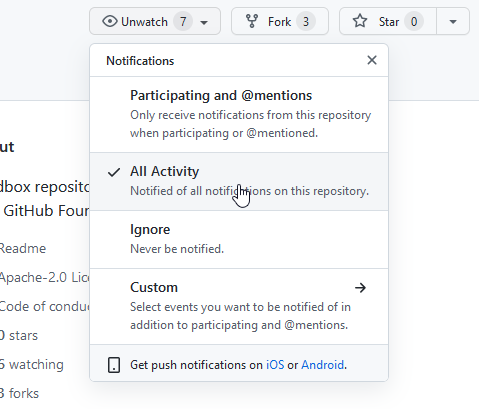The width and height of the screenshot is (479, 409).
Task: Open the Code of conduct link
Action: (x=45, y=306)
